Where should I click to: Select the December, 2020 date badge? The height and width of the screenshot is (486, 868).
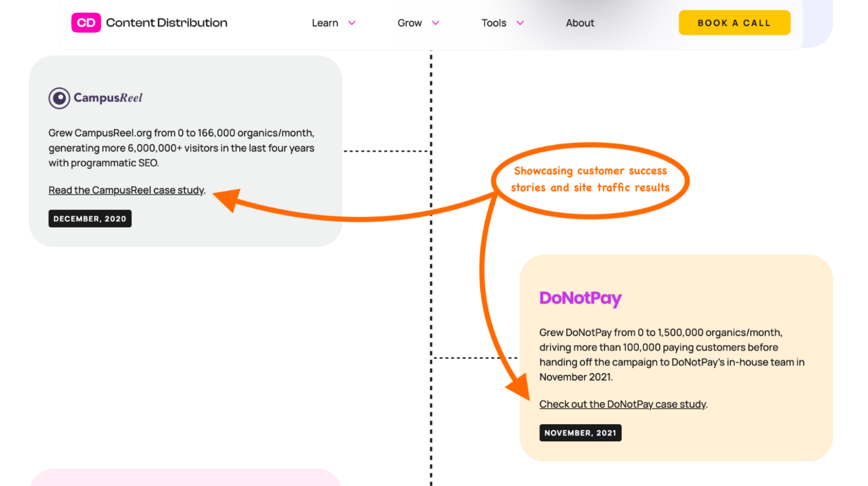[x=90, y=218]
